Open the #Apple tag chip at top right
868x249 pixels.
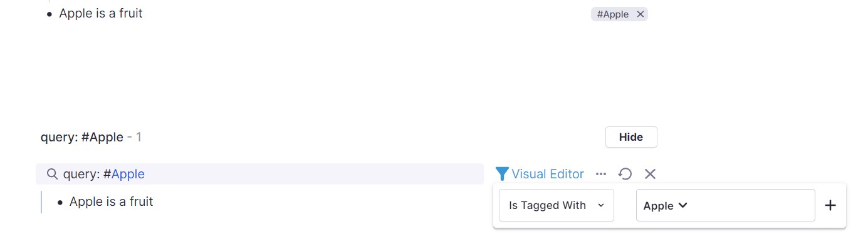tap(612, 14)
